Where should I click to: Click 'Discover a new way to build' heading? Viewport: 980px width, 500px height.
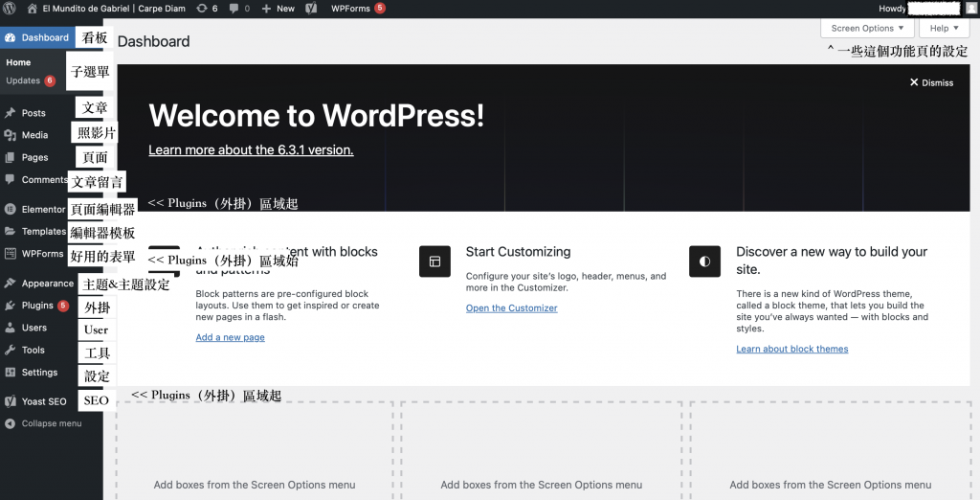click(x=832, y=261)
